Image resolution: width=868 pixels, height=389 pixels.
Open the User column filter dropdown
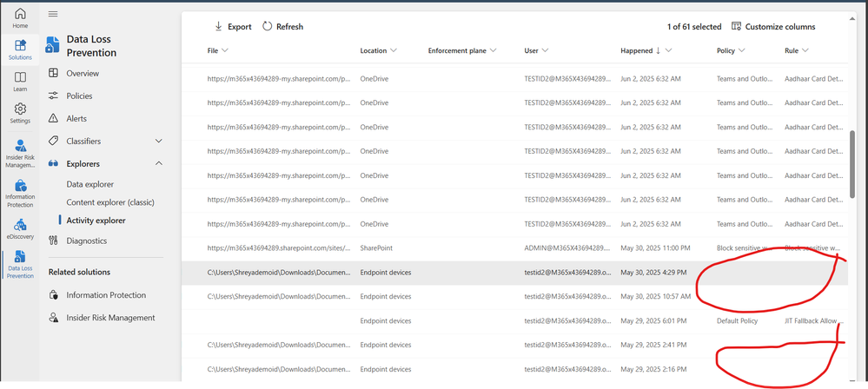point(546,50)
